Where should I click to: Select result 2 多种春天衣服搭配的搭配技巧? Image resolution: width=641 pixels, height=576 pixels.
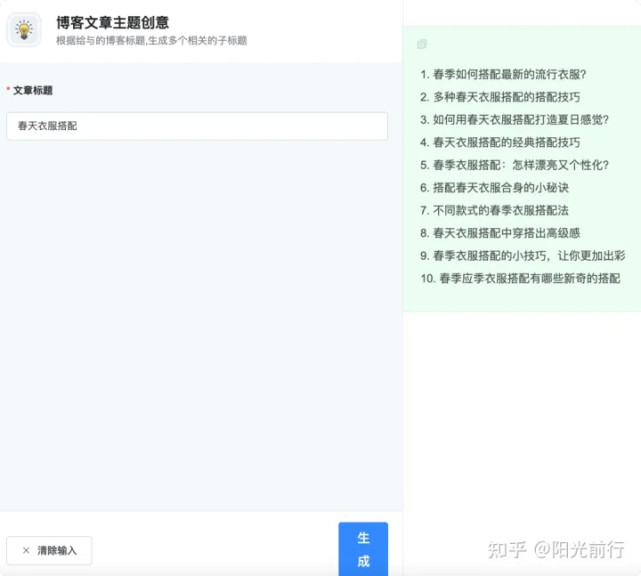tap(500, 97)
